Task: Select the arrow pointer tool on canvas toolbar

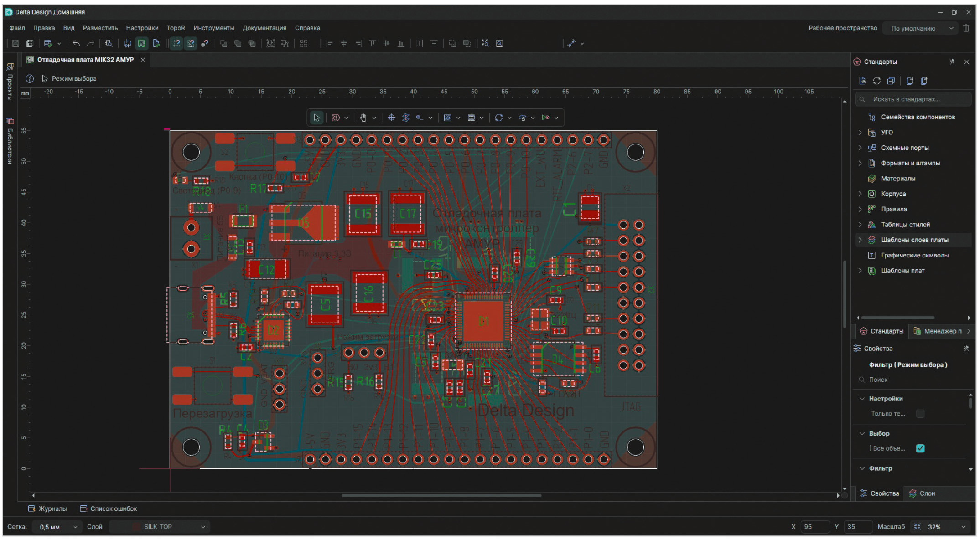Action: 316,118
